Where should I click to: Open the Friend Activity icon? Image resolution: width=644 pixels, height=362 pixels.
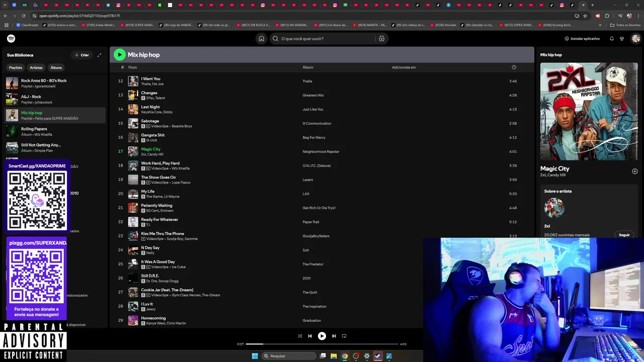click(x=622, y=39)
